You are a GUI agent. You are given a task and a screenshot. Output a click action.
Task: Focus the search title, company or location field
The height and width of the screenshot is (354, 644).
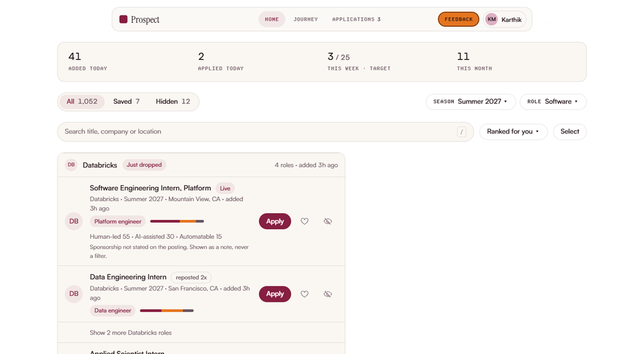coord(266,132)
